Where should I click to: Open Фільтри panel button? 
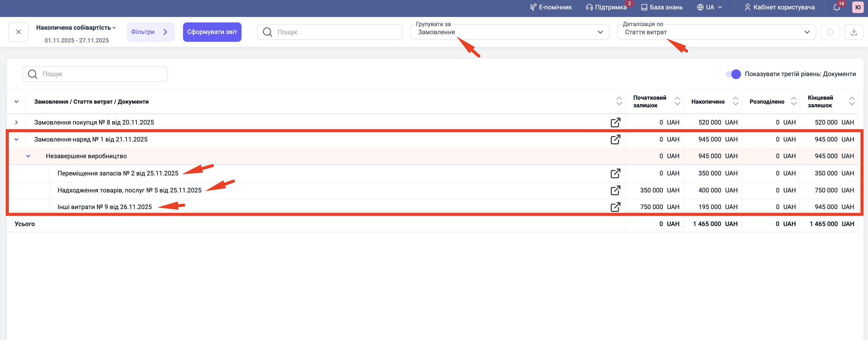coord(151,32)
